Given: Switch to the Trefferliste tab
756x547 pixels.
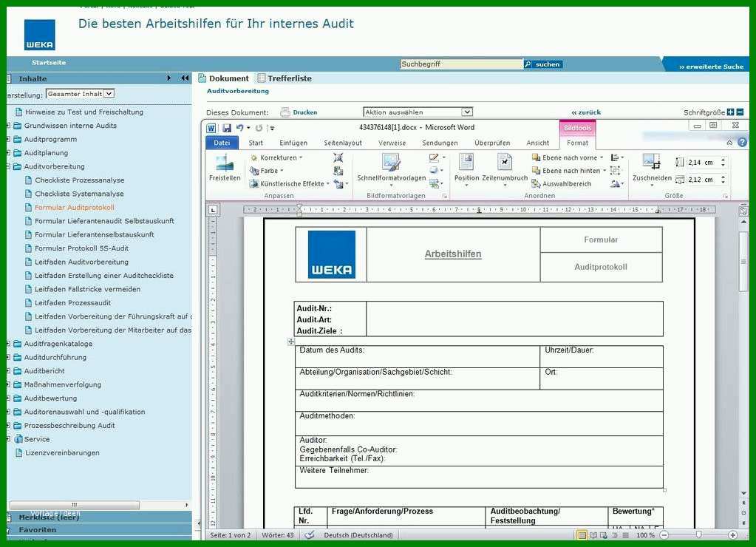Looking at the screenshot, I should pyautogui.click(x=285, y=78).
